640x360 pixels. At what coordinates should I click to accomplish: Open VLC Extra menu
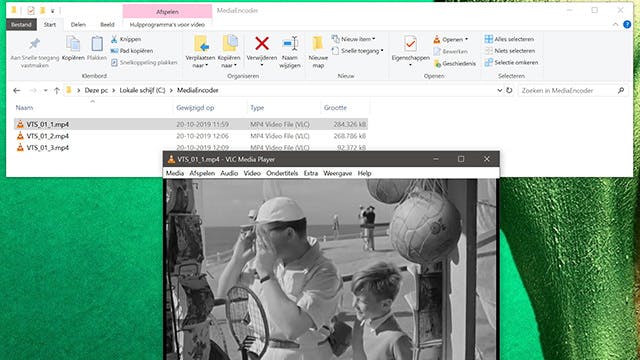tap(311, 173)
